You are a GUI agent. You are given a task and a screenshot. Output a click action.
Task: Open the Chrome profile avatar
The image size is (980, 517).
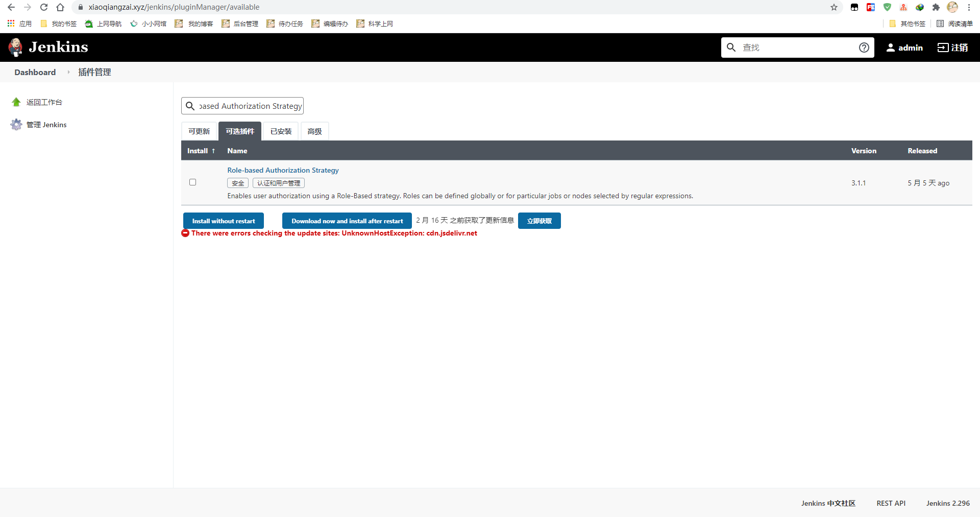pyautogui.click(x=952, y=7)
